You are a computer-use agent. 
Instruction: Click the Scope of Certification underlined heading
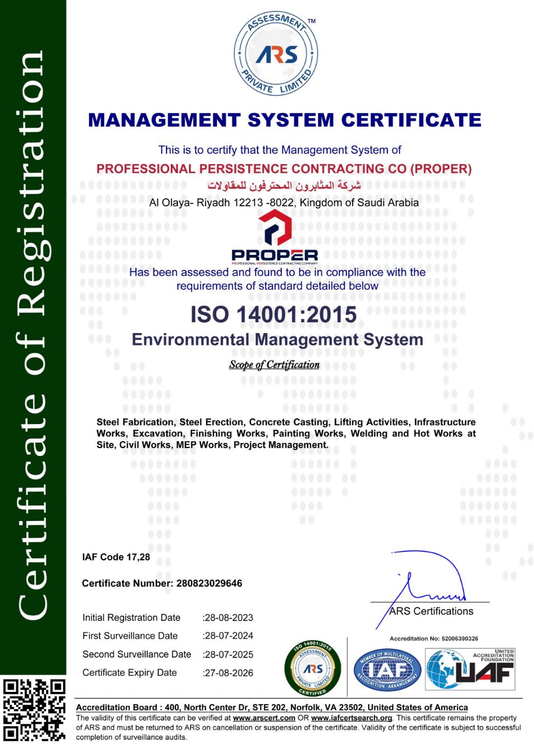(274, 365)
